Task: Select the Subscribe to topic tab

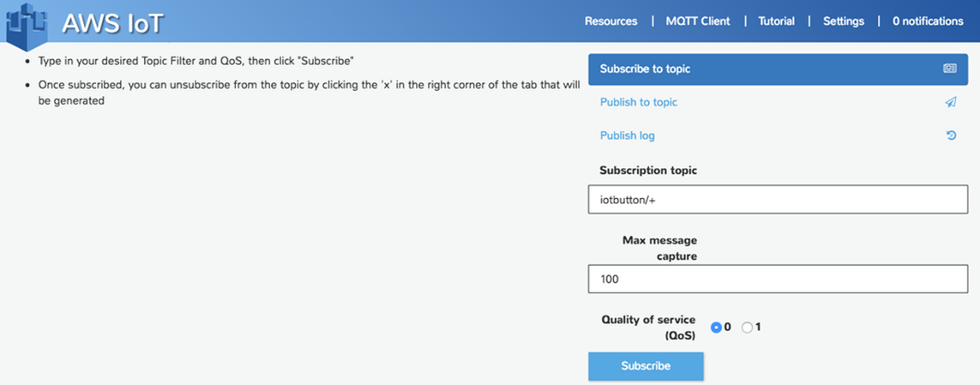Action: 645,69
